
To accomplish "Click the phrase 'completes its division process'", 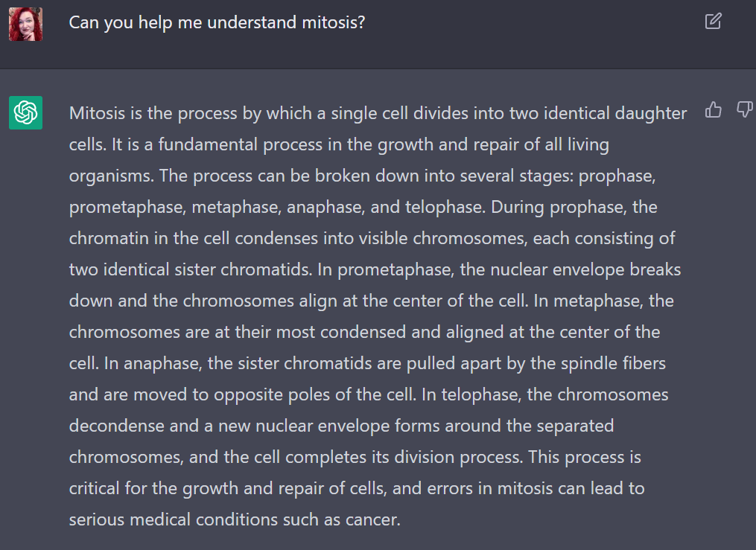I will pyautogui.click(x=404, y=458).
